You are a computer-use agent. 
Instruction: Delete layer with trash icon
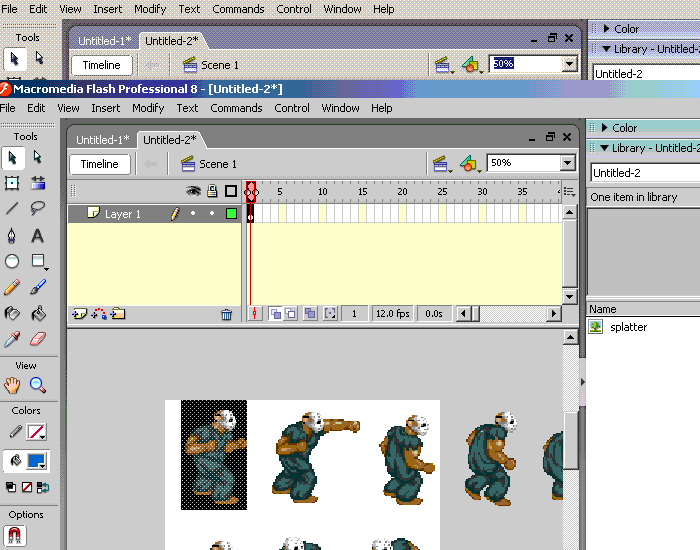point(226,315)
